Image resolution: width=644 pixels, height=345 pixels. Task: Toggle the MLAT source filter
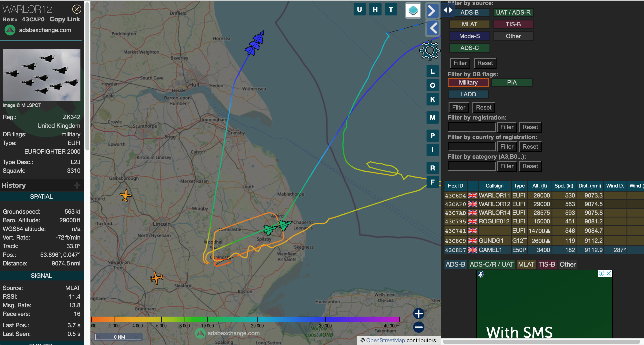469,24
